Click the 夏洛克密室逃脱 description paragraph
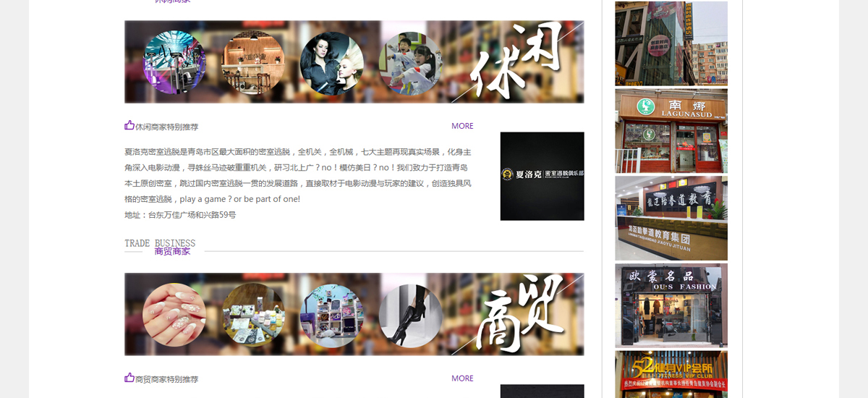 coord(298,175)
